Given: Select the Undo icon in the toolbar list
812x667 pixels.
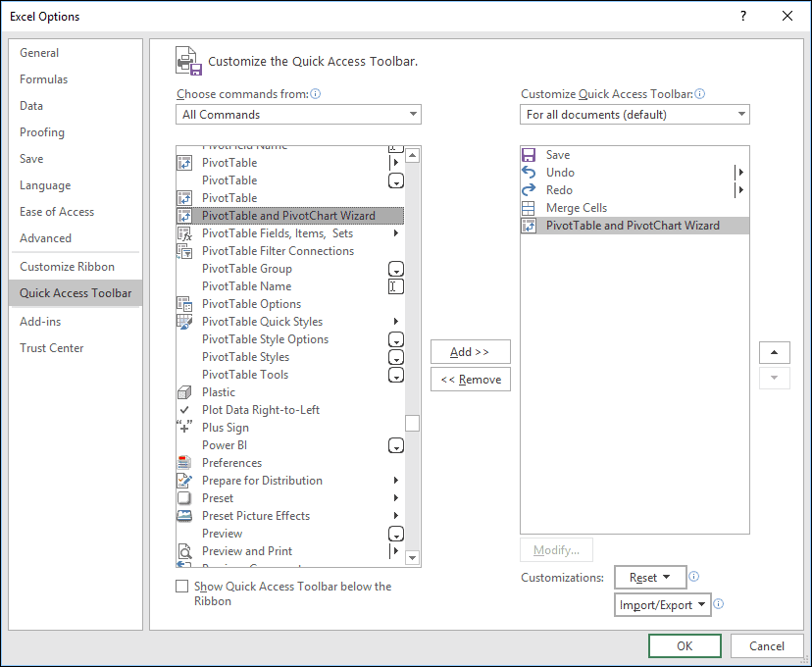Looking at the screenshot, I should 529,173.
